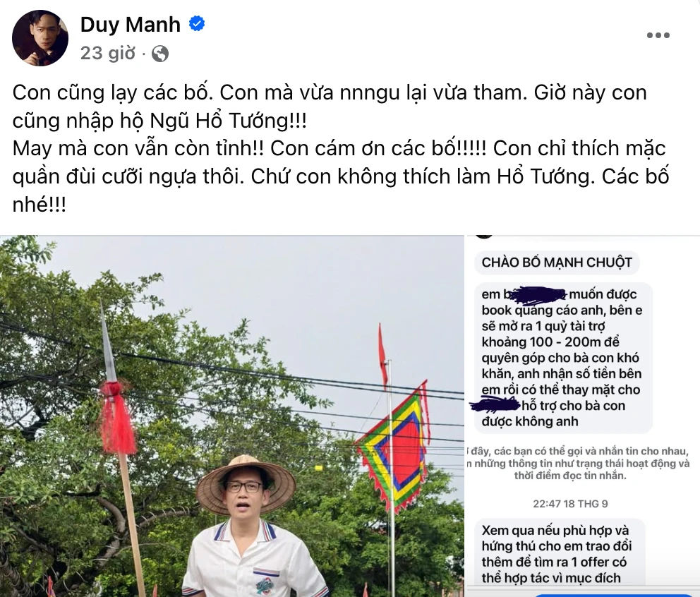The image size is (700, 597).
Task: Click the notice about 'gọi và nhắn tin'
Action: pyautogui.click(x=579, y=463)
